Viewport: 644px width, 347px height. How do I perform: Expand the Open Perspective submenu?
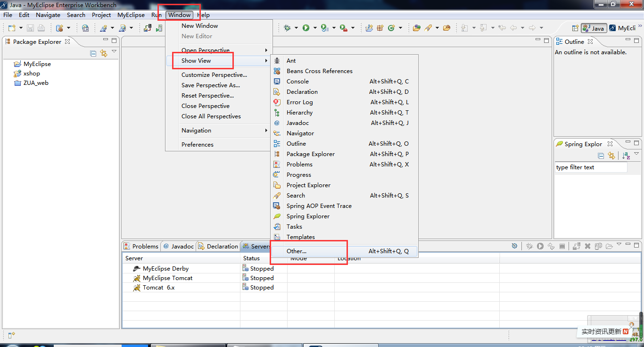click(x=219, y=50)
